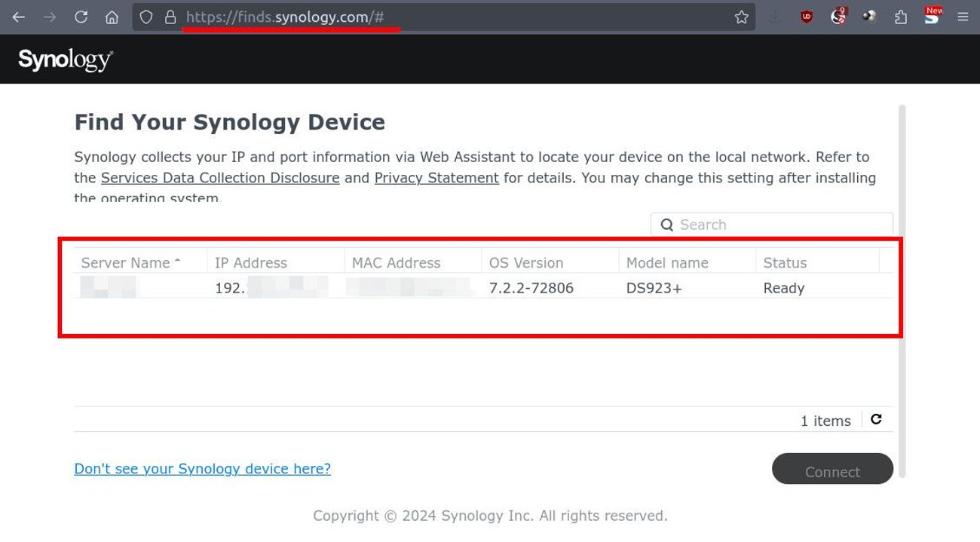The width and height of the screenshot is (980, 542).
Task: Open the uBlock Origin extension
Action: pos(805,17)
